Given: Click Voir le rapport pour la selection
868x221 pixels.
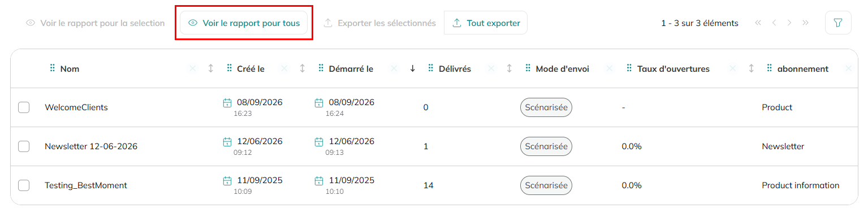Looking at the screenshot, I should coord(95,23).
